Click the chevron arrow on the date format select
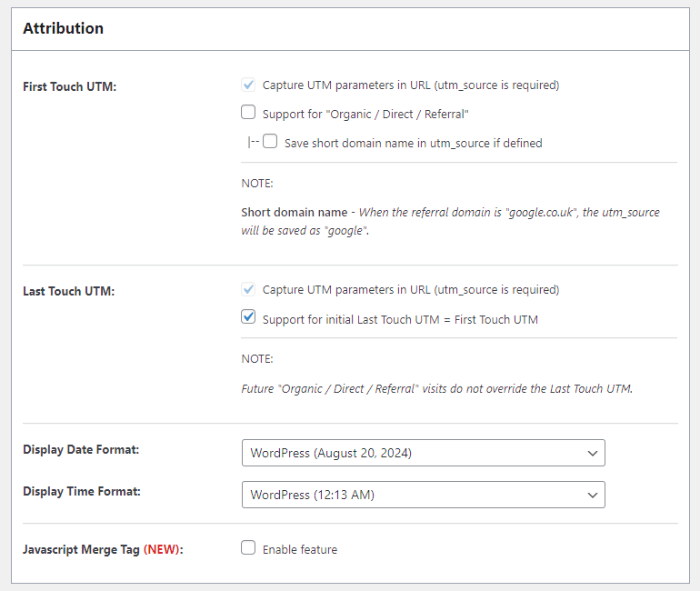Viewport: 700px width, 591px height. (593, 454)
